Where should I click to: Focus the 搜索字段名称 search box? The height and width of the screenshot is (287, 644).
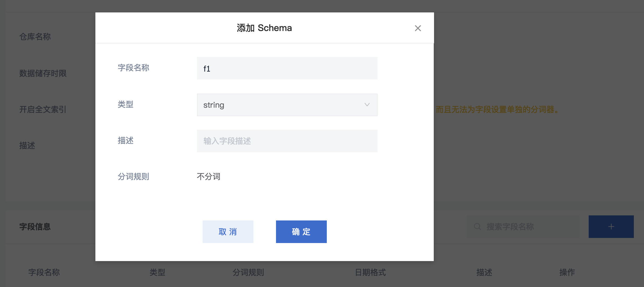pyautogui.click(x=523, y=227)
